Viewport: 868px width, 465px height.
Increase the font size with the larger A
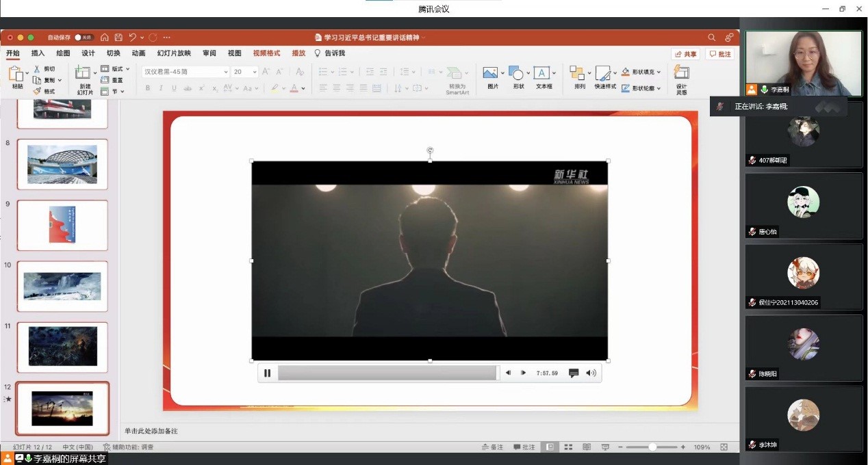[x=266, y=72]
